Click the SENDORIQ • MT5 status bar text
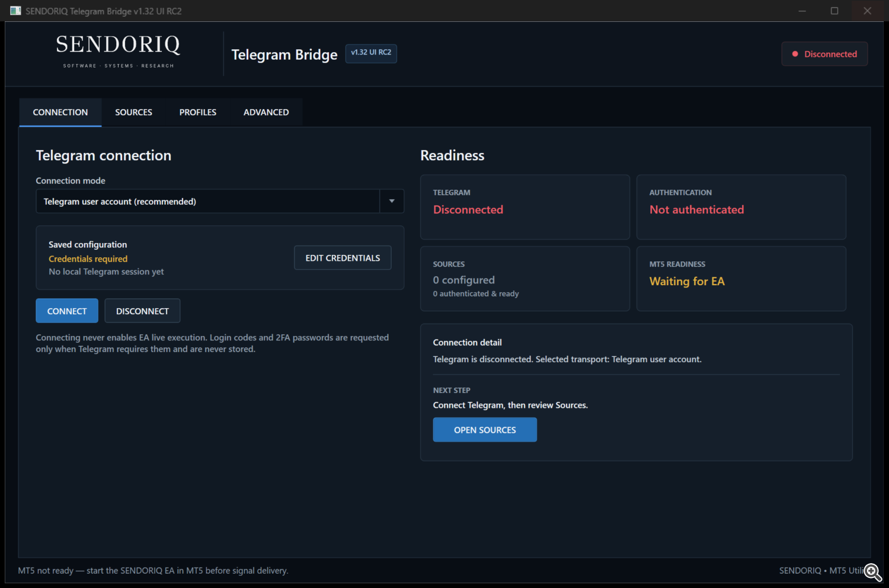Screen dimensions: 889x588 click(821, 570)
